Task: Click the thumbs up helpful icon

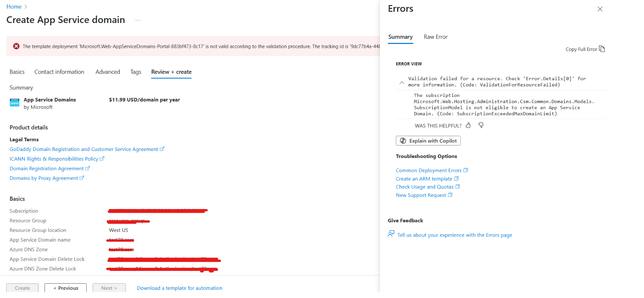Action: pos(468,125)
